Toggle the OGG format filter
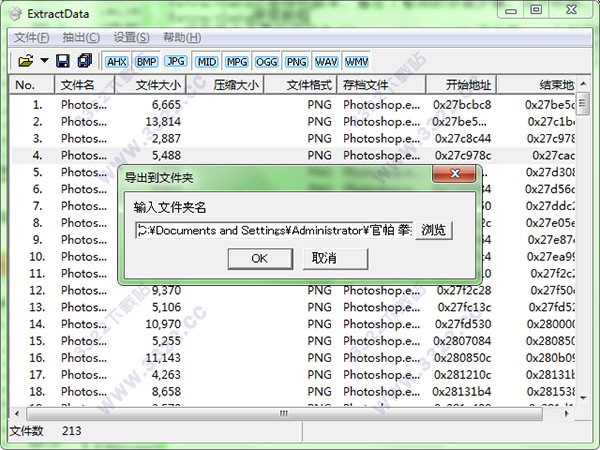The height and width of the screenshot is (450, 600). point(266,62)
